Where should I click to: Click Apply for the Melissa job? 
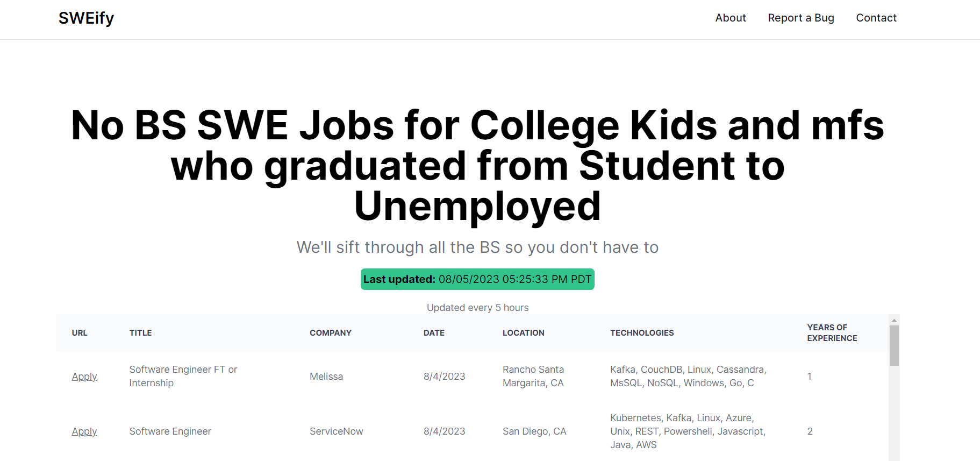coord(84,377)
